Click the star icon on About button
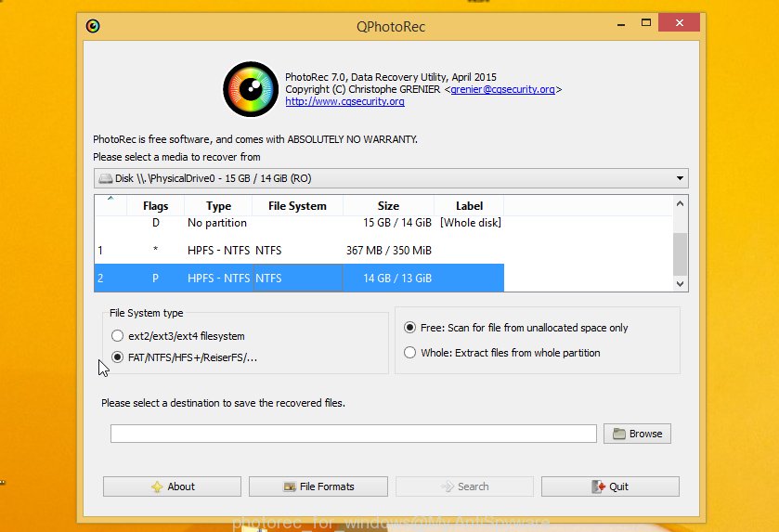This screenshot has width=779, height=532. tap(157, 487)
